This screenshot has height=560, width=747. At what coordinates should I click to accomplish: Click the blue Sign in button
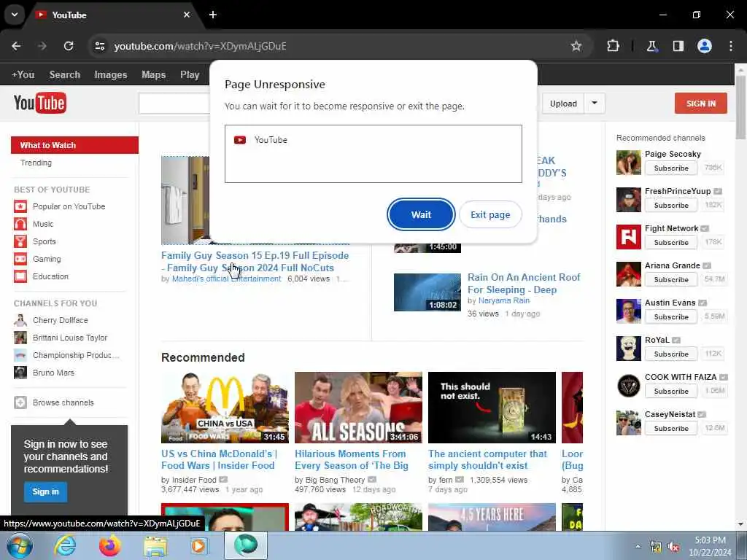tap(46, 491)
